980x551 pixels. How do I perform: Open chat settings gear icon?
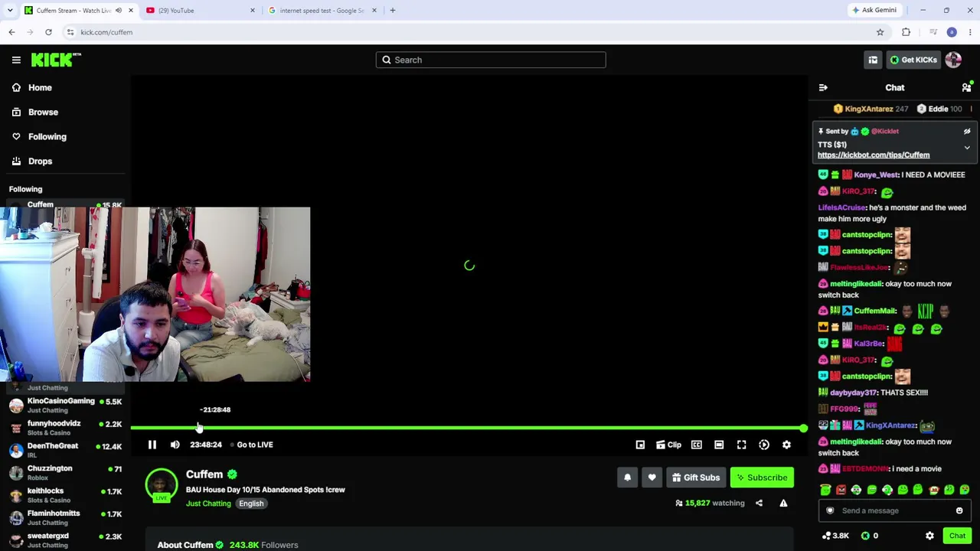[x=929, y=536]
